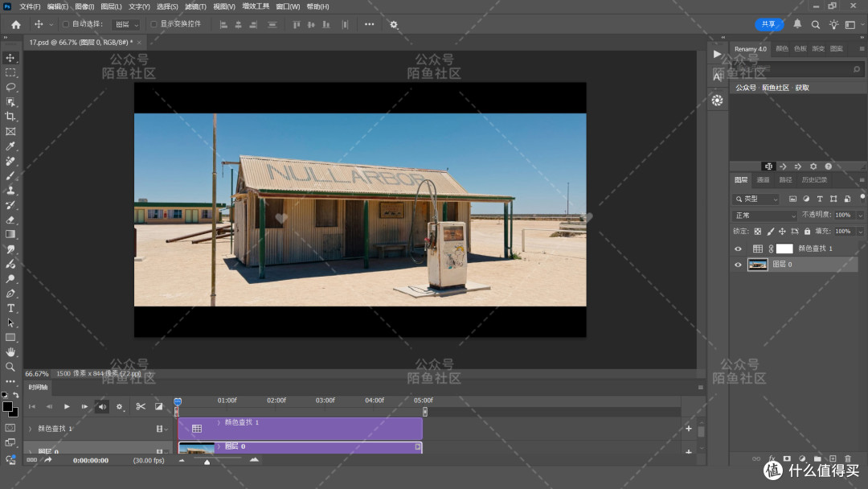
Task: Open the 正常 blend mode dropdown
Action: pos(764,215)
